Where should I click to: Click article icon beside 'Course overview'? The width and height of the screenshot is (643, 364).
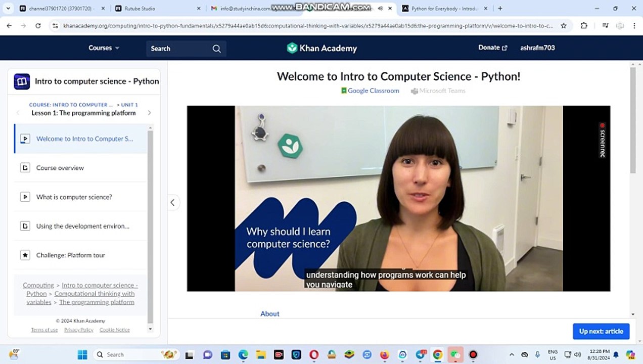pyautogui.click(x=25, y=167)
